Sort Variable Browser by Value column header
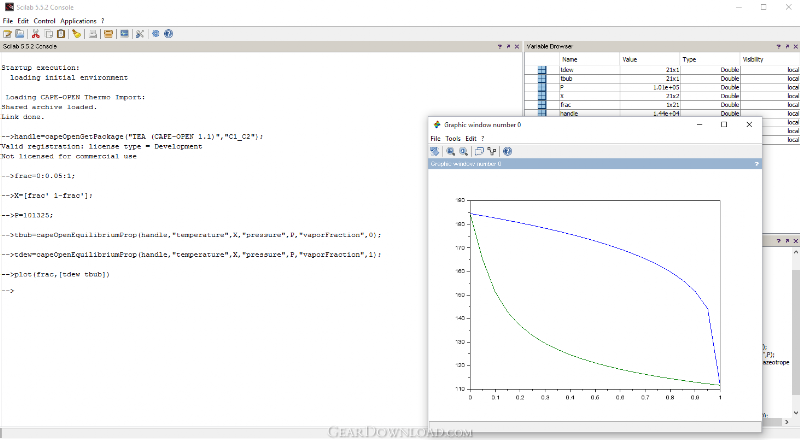 (649, 59)
